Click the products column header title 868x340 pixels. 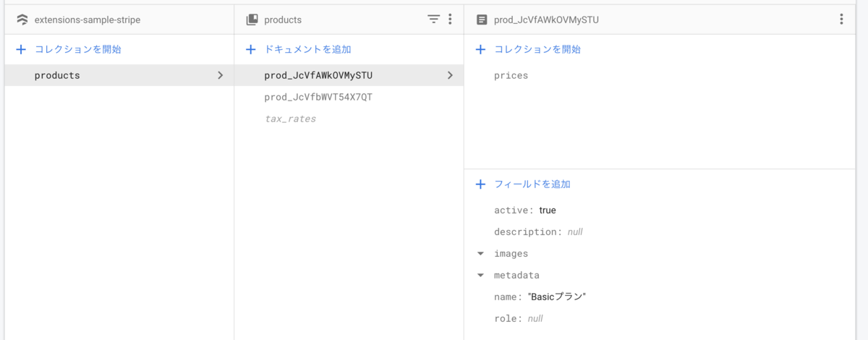coord(283,20)
